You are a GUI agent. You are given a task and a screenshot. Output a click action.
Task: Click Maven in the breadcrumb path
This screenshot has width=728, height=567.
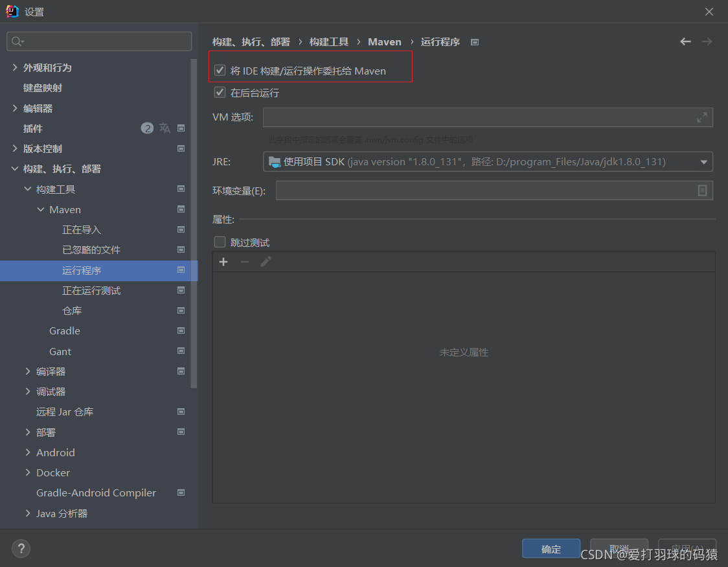pyautogui.click(x=385, y=41)
